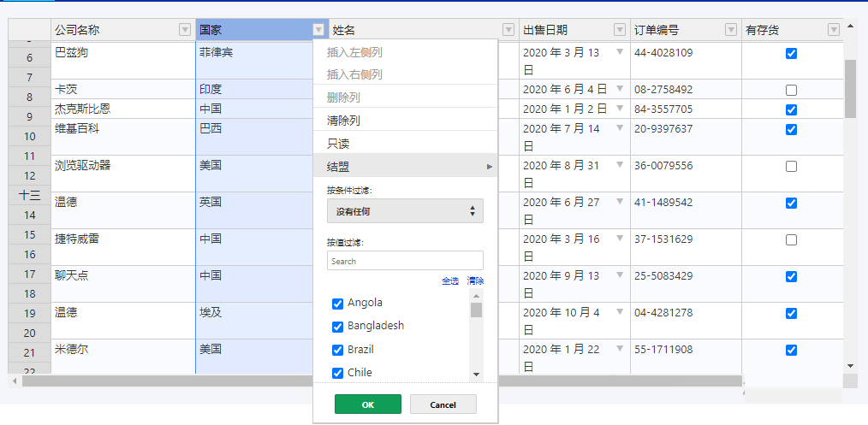
Task: Open filter icon in 订单编号 header
Action: tap(730, 30)
